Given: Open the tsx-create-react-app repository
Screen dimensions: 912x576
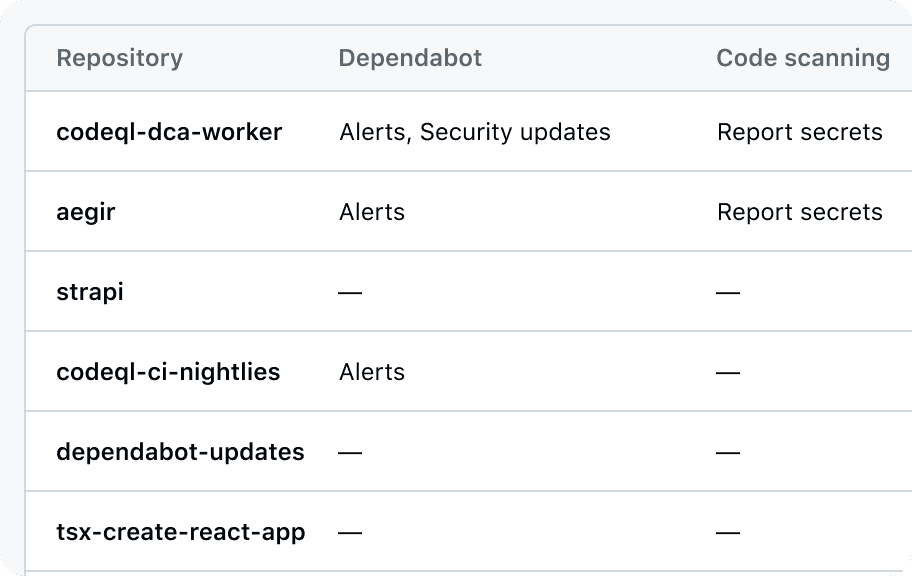Looking at the screenshot, I should click(x=180, y=532).
